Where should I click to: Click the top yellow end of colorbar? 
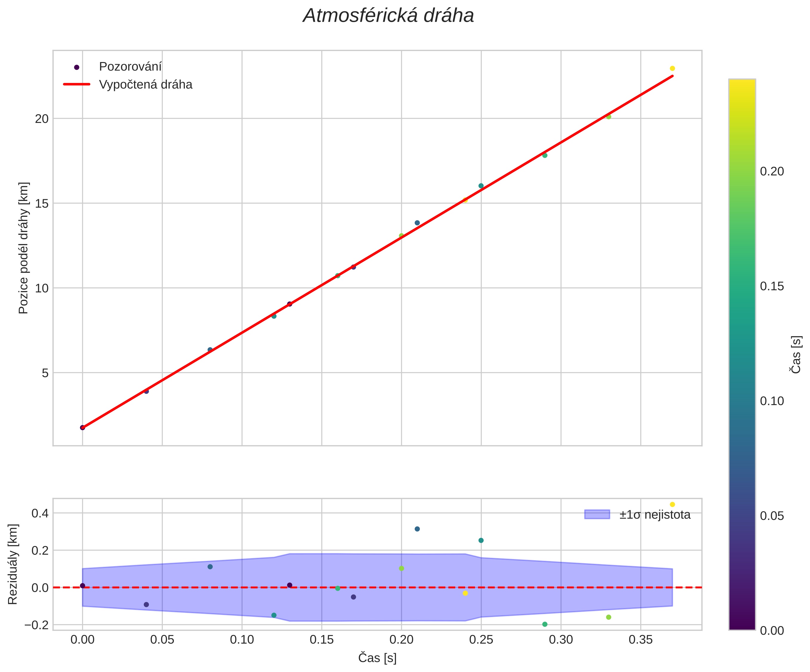pos(742,82)
